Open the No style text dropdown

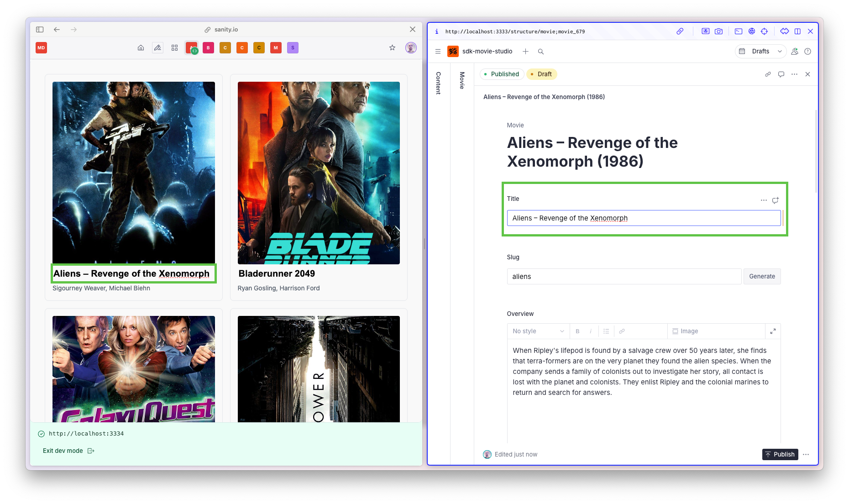click(x=538, y=331)
